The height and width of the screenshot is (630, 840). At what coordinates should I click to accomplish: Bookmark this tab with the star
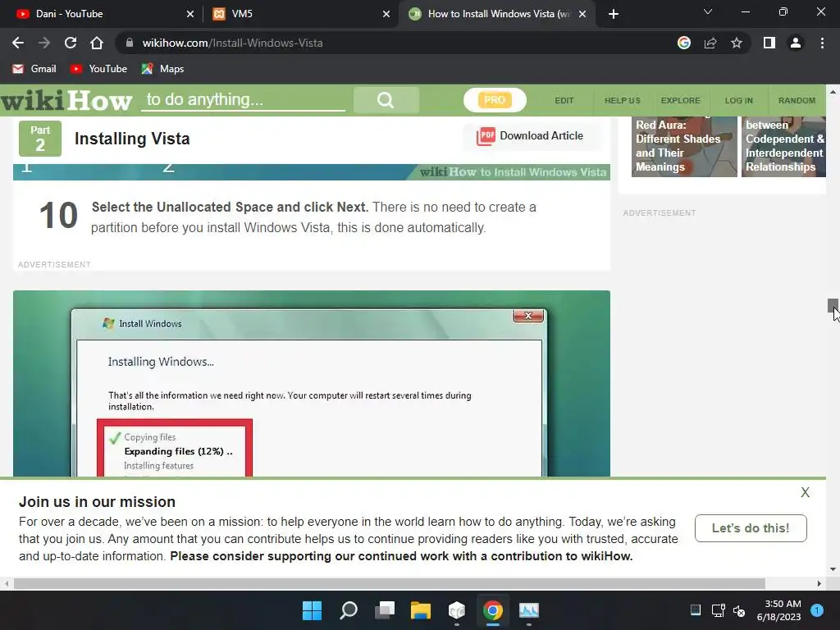click(737, 43)
